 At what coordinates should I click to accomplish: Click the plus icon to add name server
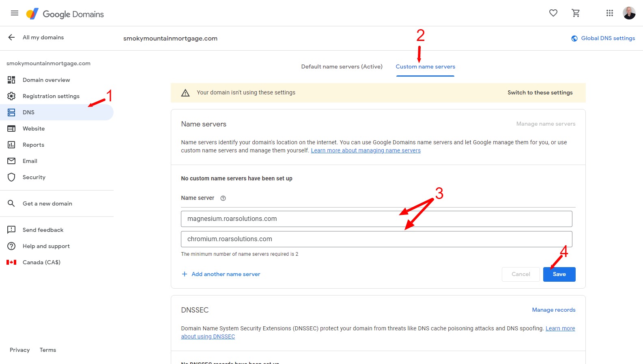click(x=185, y=274)
